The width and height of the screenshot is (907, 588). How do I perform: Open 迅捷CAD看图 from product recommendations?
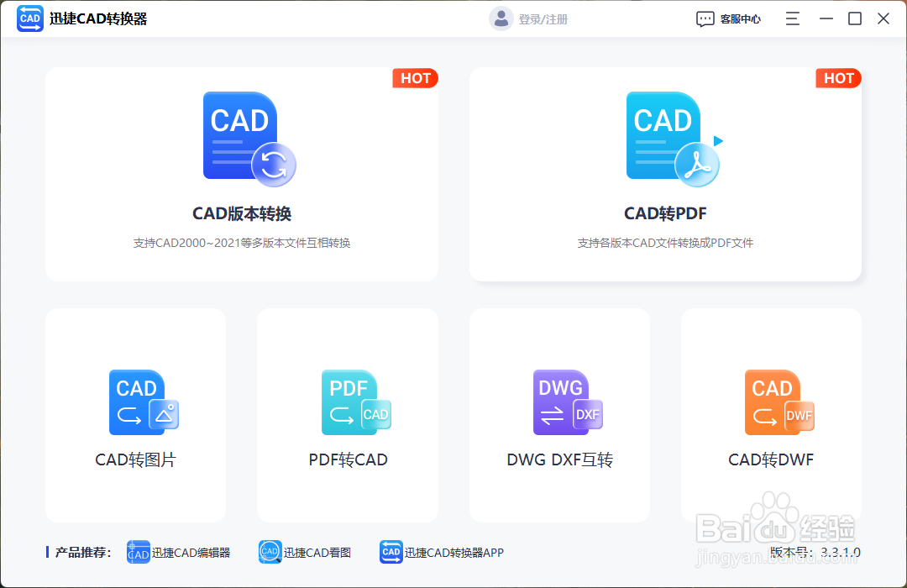[270, 552]
